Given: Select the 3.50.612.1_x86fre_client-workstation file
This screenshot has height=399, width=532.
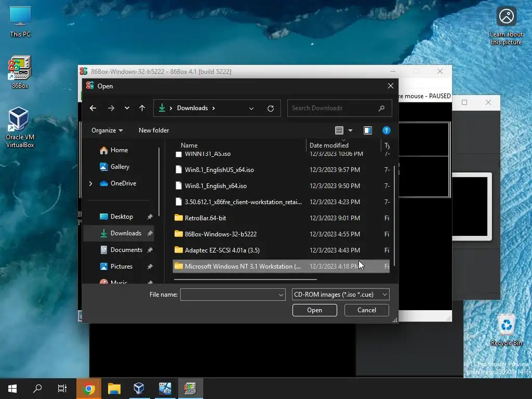Looking at the screenshot, I should click(x=281, y=202).
